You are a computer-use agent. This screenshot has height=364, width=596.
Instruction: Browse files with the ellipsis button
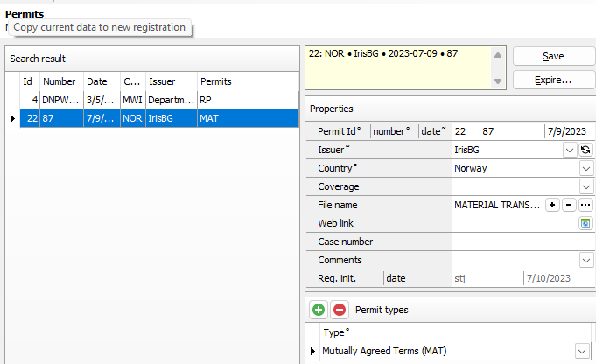tap(585, 205)
